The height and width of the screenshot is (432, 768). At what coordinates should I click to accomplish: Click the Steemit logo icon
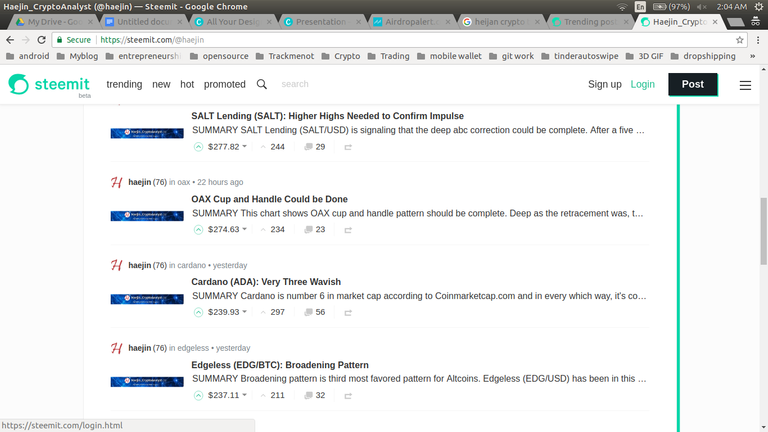(19, 84)
